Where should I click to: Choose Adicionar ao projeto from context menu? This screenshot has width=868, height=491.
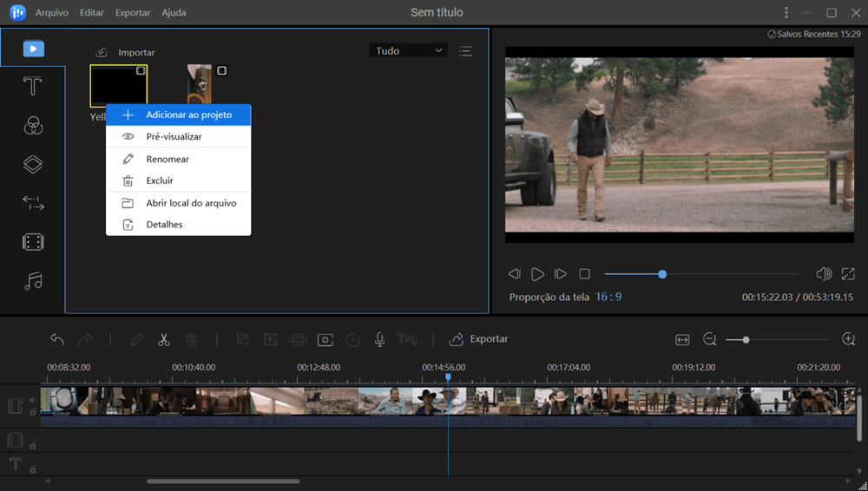coord(178,115)
